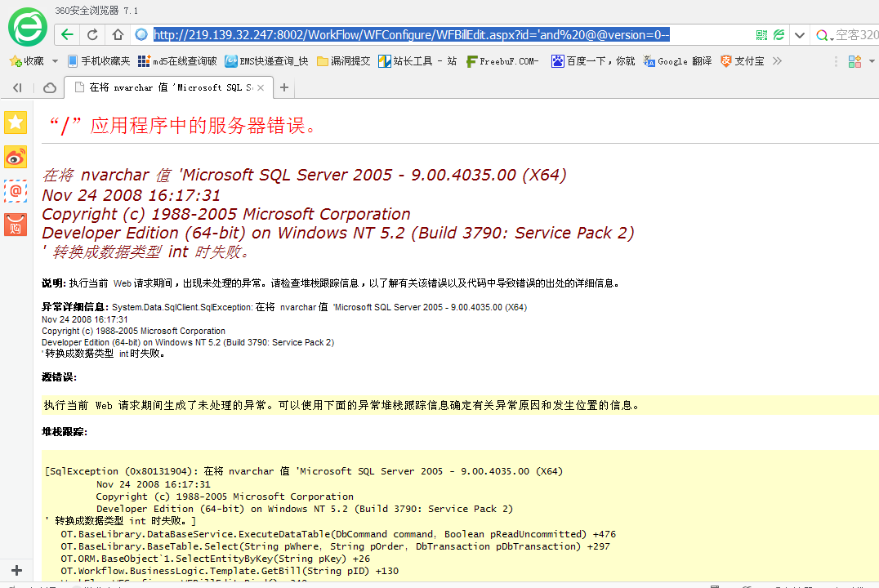Image resolution: width=879 pixels, height=588 pixels.
Task: Open the search engine selector
Action: 824,35
